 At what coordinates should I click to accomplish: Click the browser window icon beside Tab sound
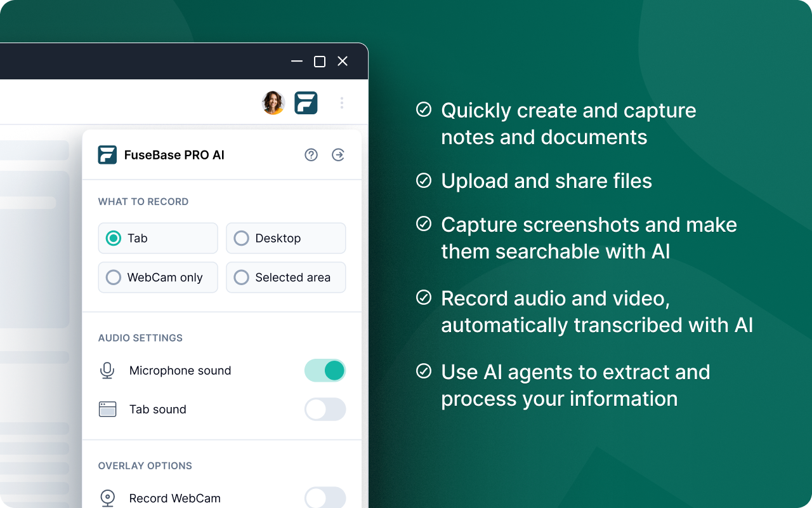[107, 409]
